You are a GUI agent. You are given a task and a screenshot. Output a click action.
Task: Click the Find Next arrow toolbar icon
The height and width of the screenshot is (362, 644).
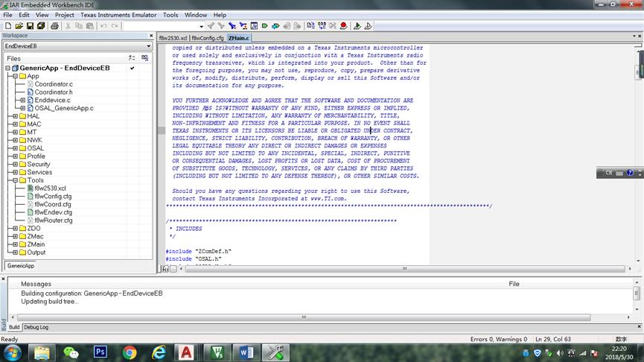coord(221,26)
